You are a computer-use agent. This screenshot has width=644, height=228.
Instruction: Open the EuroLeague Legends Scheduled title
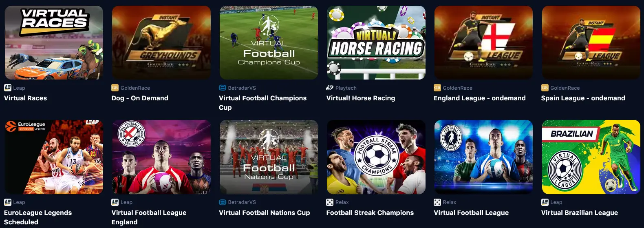[38, 217]
